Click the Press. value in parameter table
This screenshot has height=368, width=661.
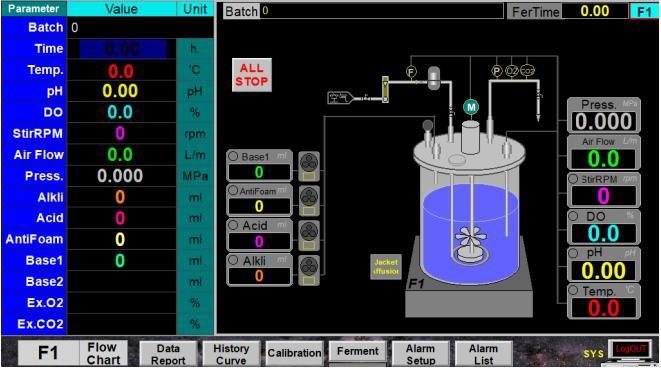coord(121,176)
